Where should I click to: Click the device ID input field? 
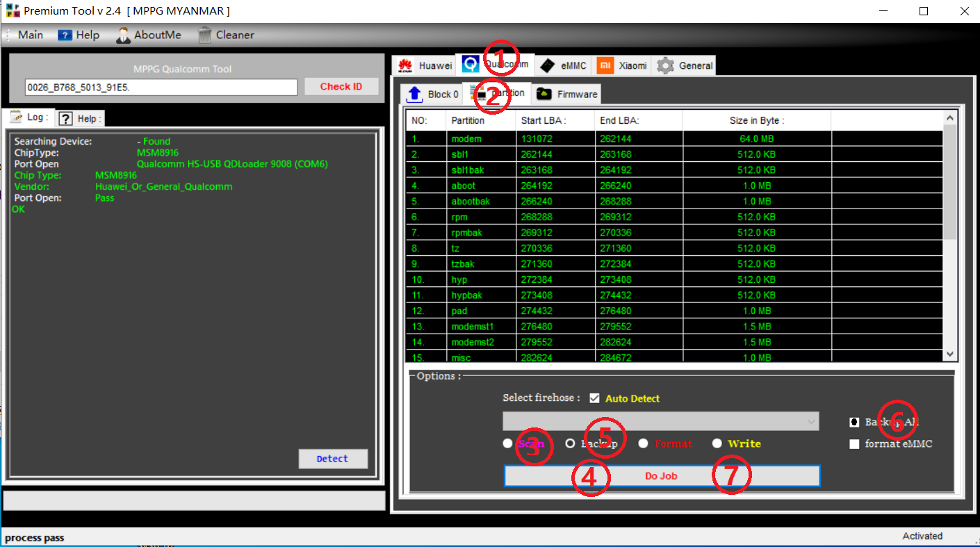(x=161, y=87)
